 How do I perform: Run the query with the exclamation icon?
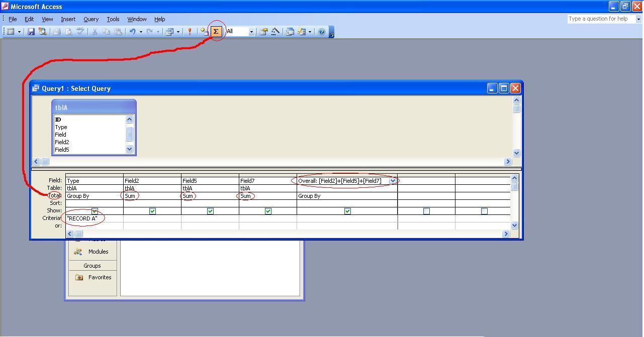coord(190,32)
